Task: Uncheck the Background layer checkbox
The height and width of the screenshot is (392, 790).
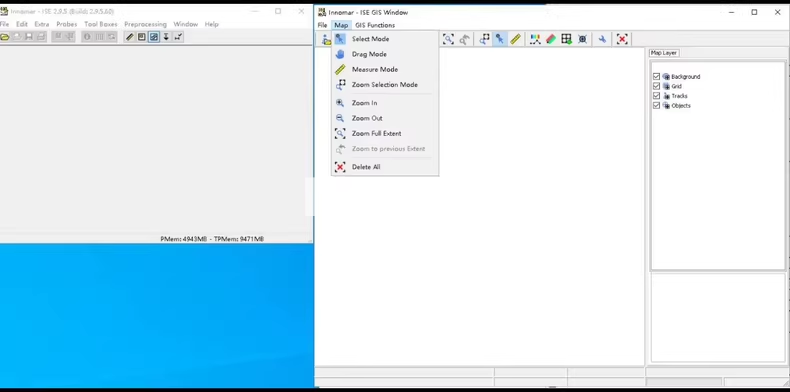Action: pos(656,77)
